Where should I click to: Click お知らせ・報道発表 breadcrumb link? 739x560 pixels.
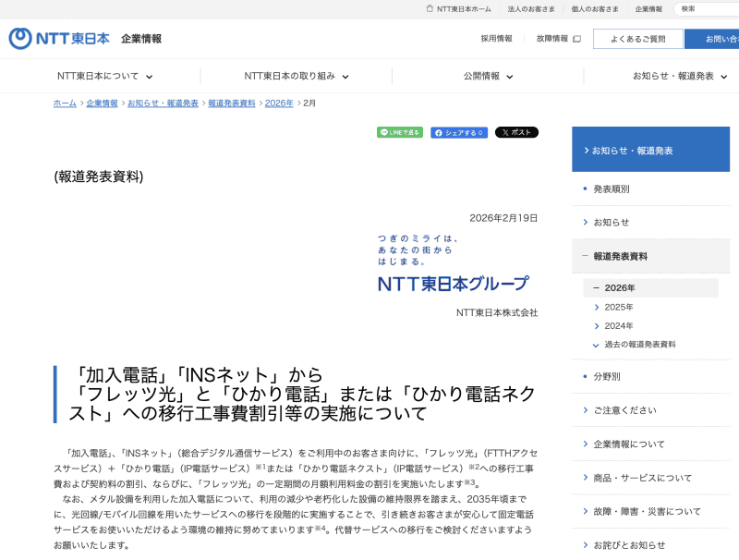coord(164,103)
